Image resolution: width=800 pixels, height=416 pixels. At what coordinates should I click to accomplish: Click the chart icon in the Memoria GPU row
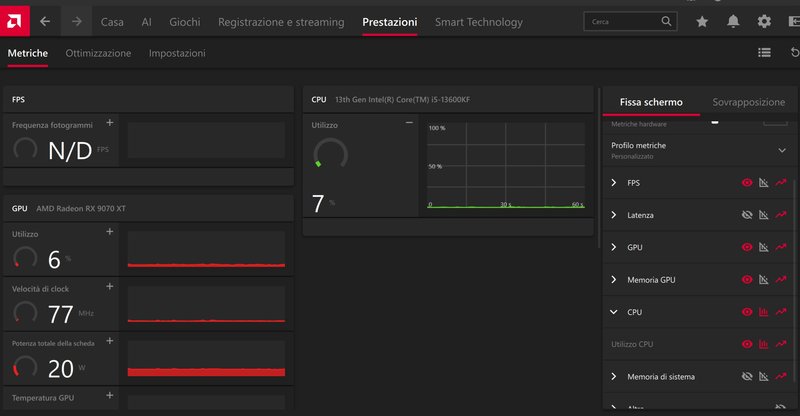(x=764, y=280)
